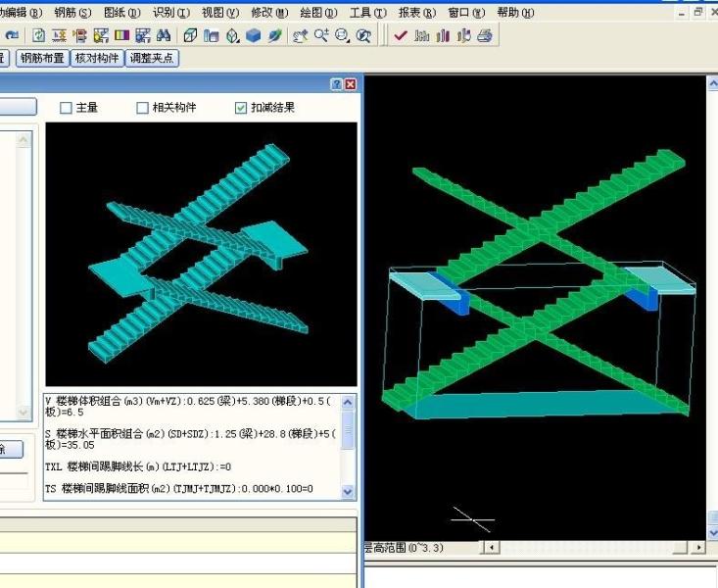718x588 pixels.
Task: Click the green leaf render icon
Action: 274,35
